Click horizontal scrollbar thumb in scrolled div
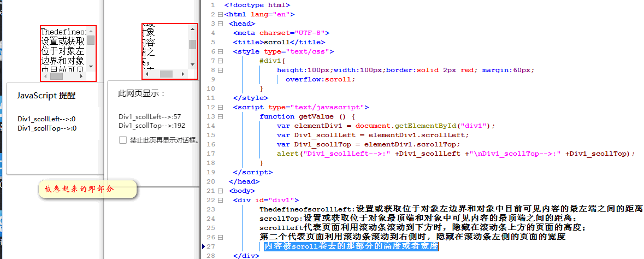 pyautogui.click(x=167, y=74)
